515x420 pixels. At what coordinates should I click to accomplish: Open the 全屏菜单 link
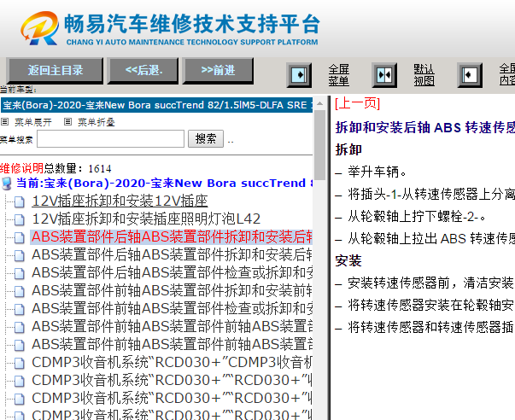click(338, 75)
